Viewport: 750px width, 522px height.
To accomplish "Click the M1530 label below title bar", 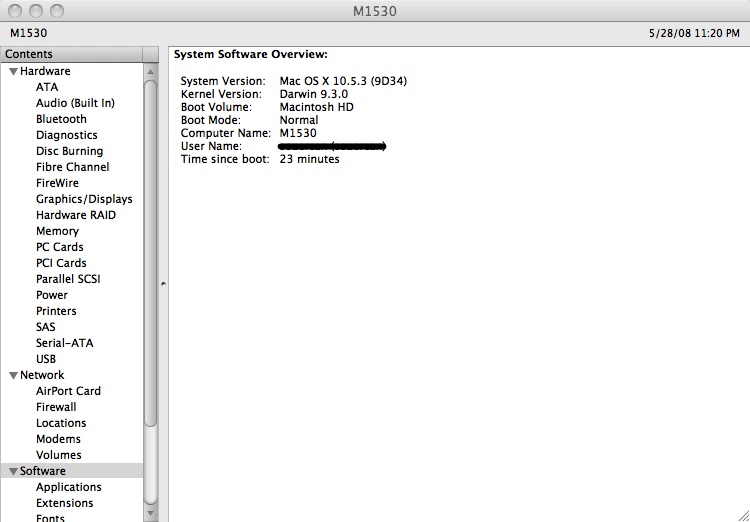I will pyautogui.click(x=29, y=33).
